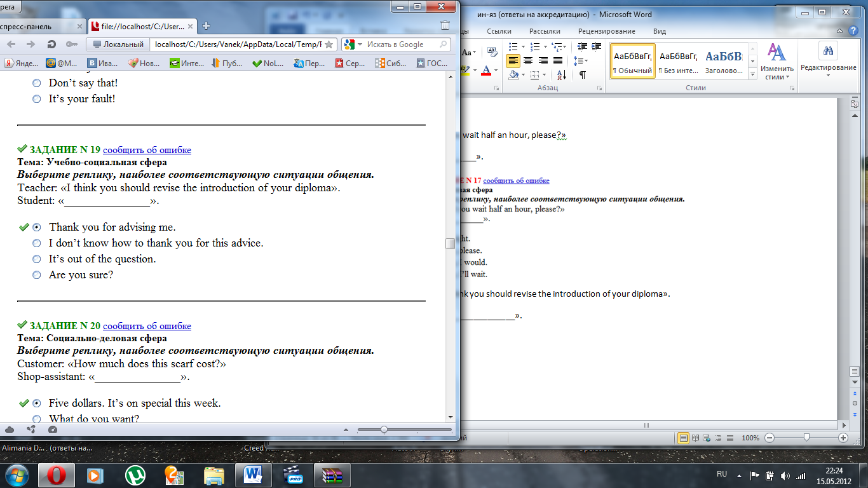Open the Рассылки ribbon tab
This screenshot has width=868, height=488.
545,31
